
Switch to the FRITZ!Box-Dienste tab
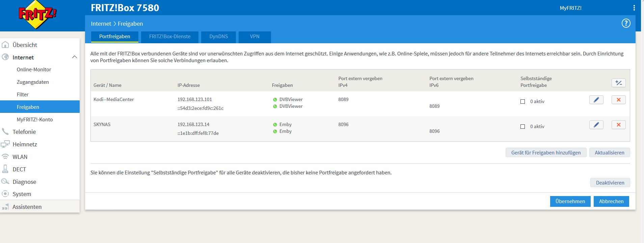point(170,37)
